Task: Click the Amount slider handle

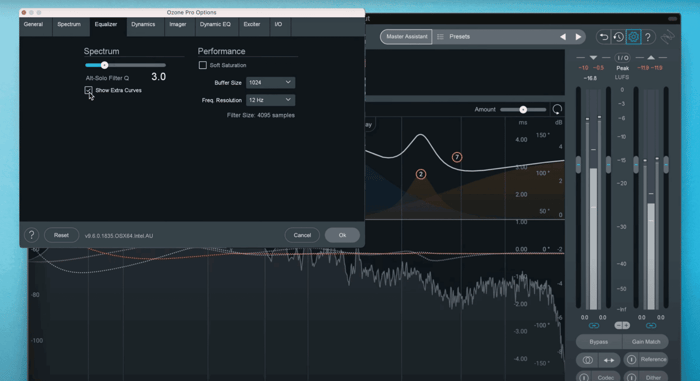Action: pos(523,109)
